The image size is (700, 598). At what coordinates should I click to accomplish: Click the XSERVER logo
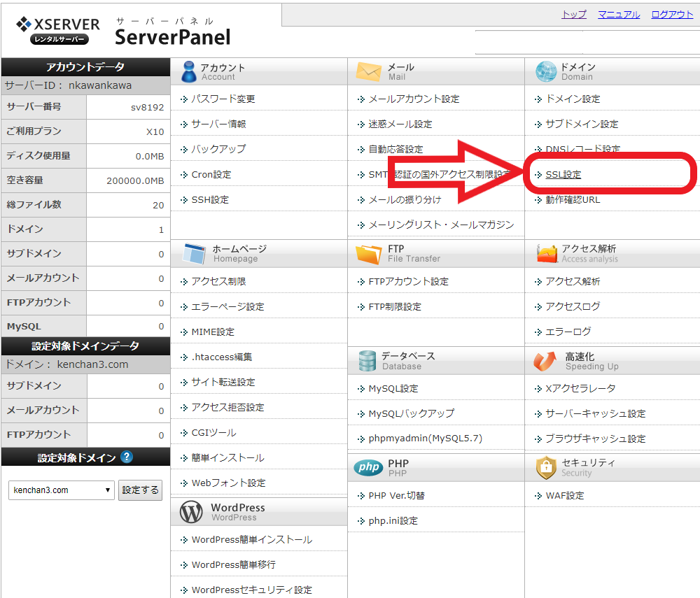pyautogui.click(x=58, y=30)
